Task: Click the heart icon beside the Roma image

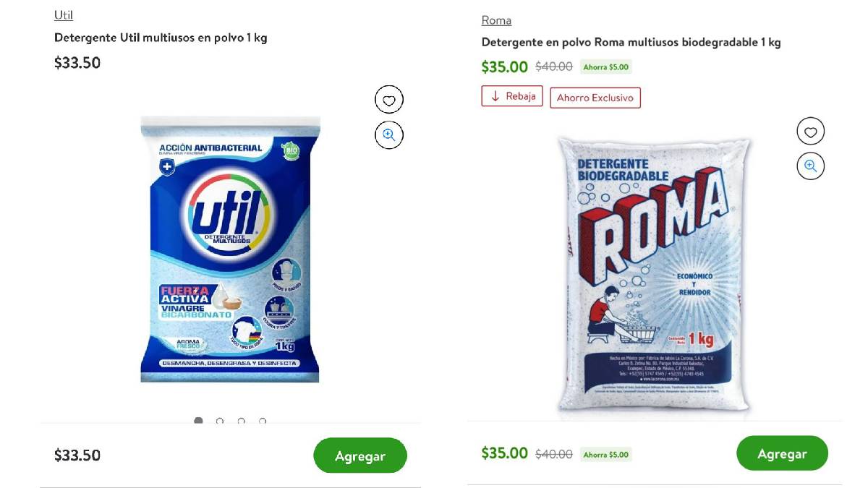Action: pos(810,131)
